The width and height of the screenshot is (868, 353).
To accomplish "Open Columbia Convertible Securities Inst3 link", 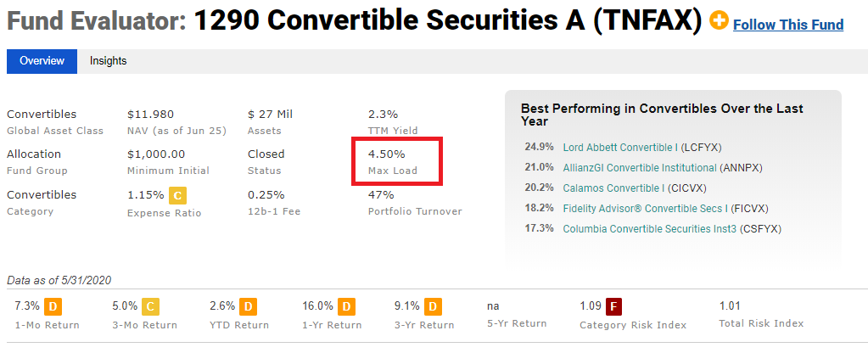I will pyautogui.click(x=650, y=228).
